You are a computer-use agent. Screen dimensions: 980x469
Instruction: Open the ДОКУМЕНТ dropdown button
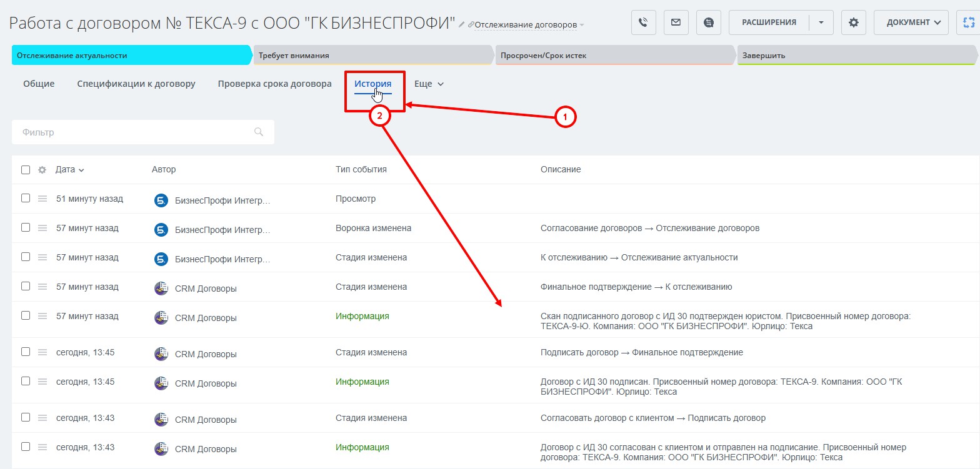click(x=911, y=22)
